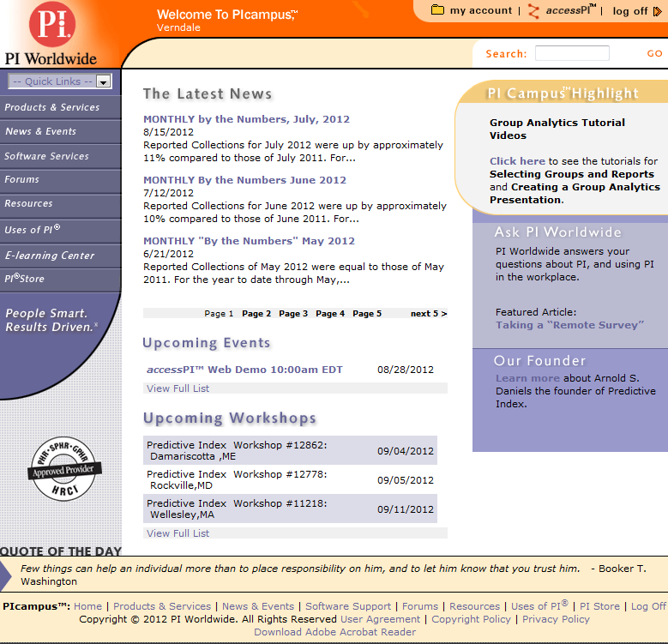Click the log off arrow icon
668x644 pixels.
658,11
